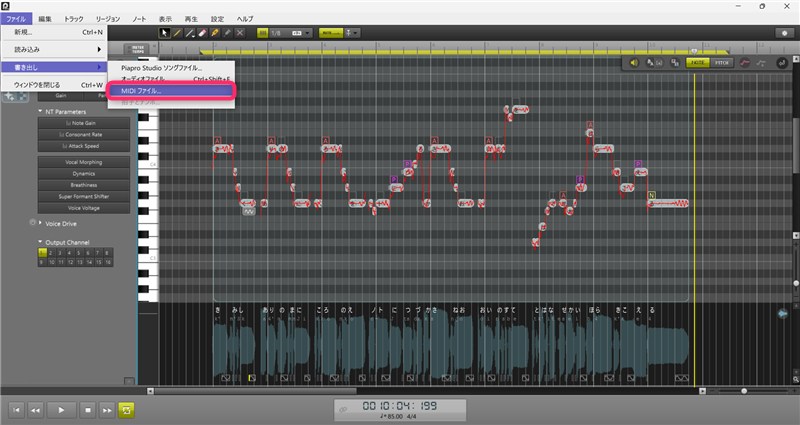The height and width of the screenshot is (425, 800).
Task: Click the timecode display 00:10:04:199
Action: (399, 406)
